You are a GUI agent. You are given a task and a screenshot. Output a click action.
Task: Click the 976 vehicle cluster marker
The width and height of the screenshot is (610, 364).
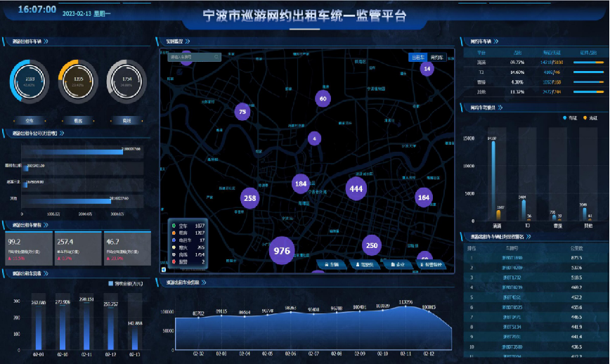[282, 251]
